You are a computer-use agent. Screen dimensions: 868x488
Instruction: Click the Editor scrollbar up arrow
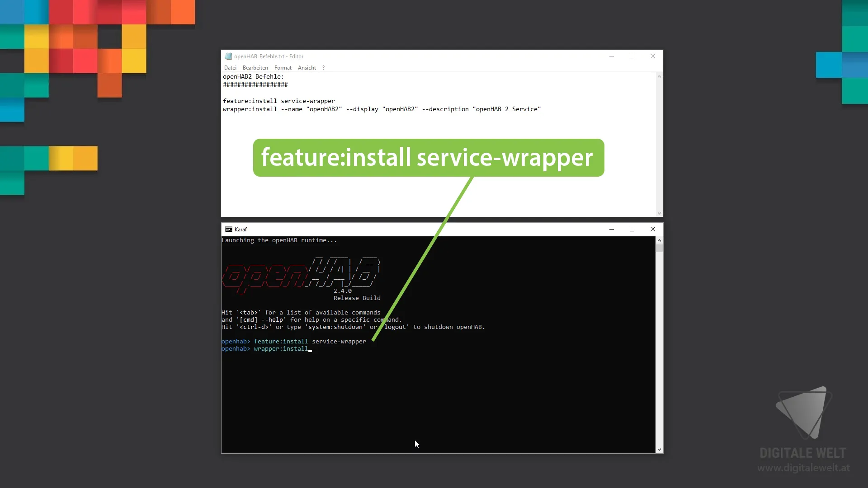[x=659, y=76]
